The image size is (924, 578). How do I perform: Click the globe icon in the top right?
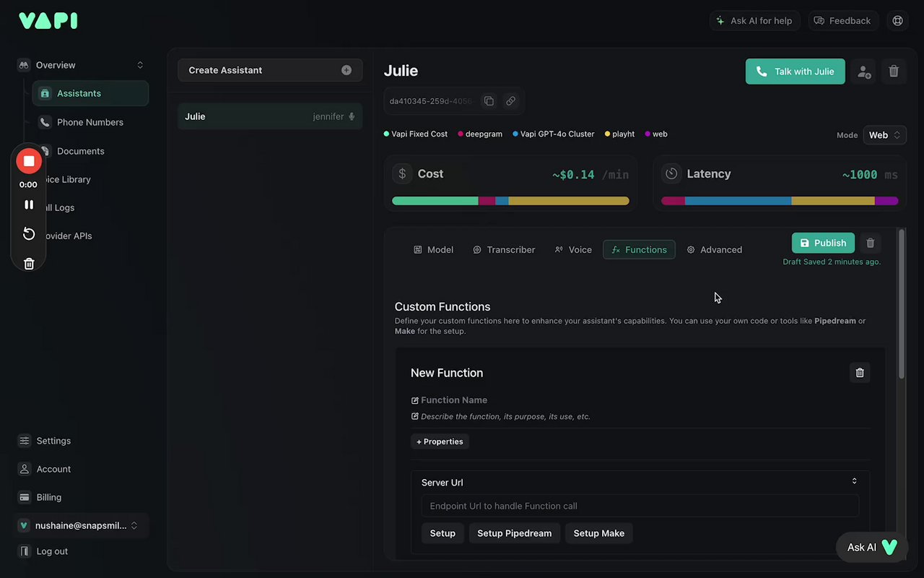click(x=898, y=21)
